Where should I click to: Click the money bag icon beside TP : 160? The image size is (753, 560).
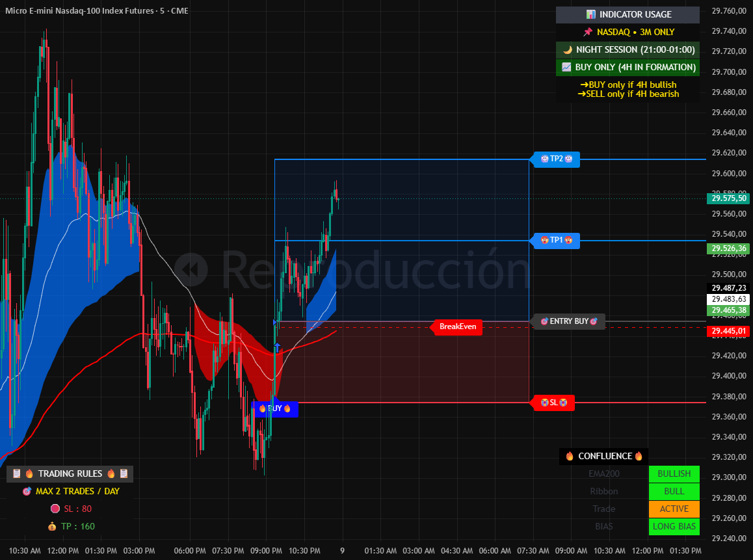(x=52, y=526)
